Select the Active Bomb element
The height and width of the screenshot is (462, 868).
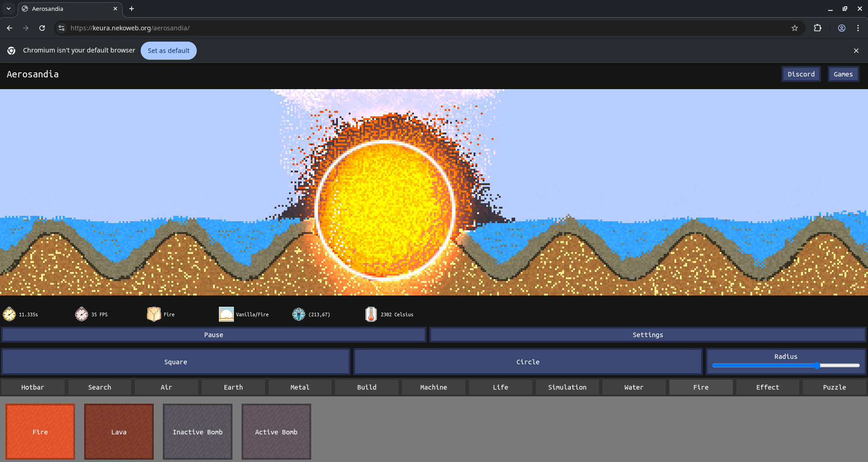point(276,432)
